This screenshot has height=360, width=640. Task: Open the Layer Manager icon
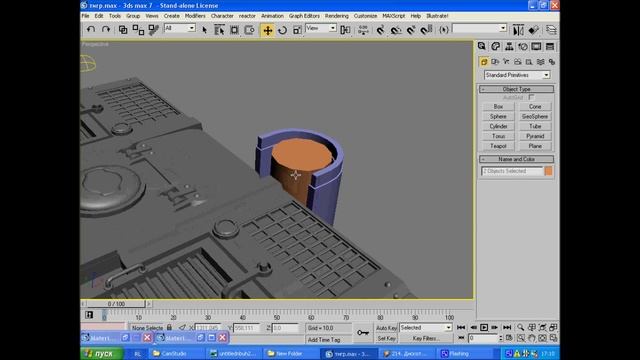[x=551, y=30]
